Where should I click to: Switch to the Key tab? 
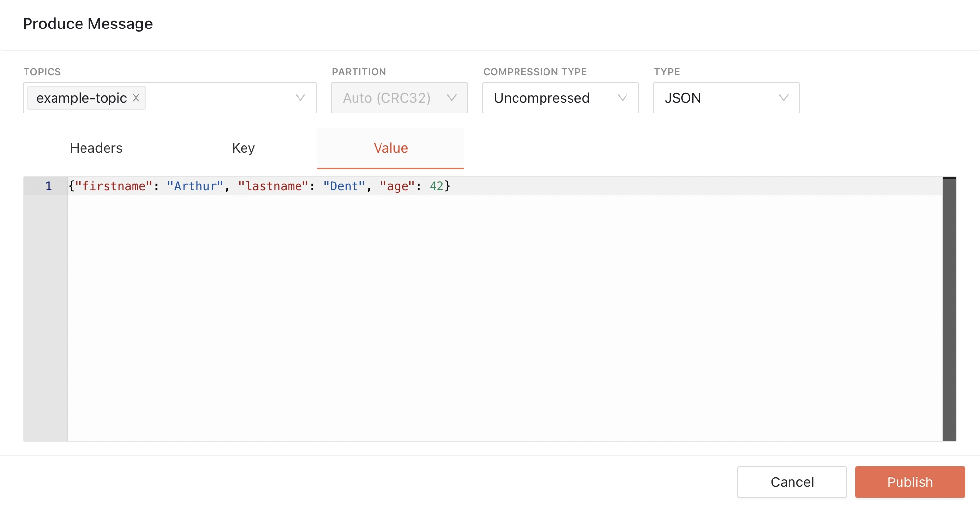(243, 148)
